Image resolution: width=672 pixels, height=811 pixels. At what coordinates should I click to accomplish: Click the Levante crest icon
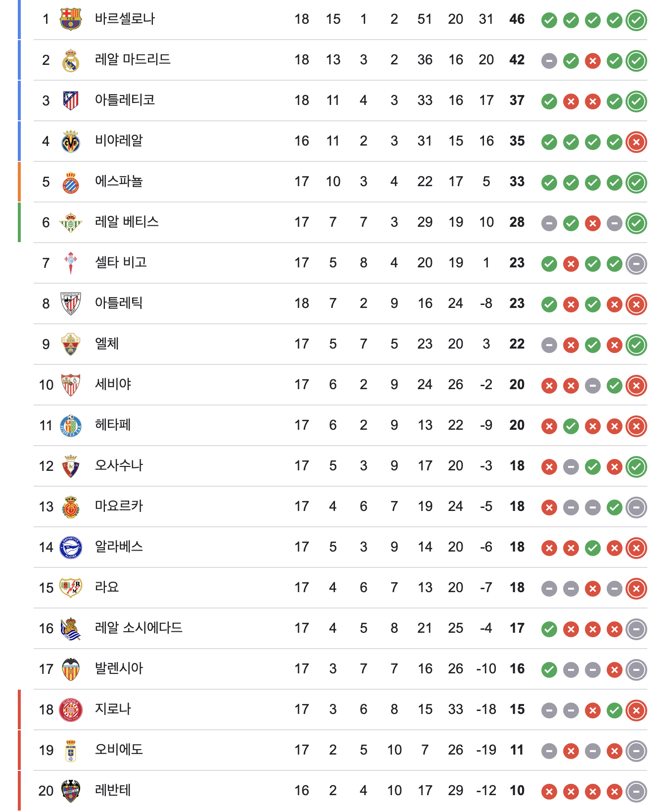click(71, 791)
